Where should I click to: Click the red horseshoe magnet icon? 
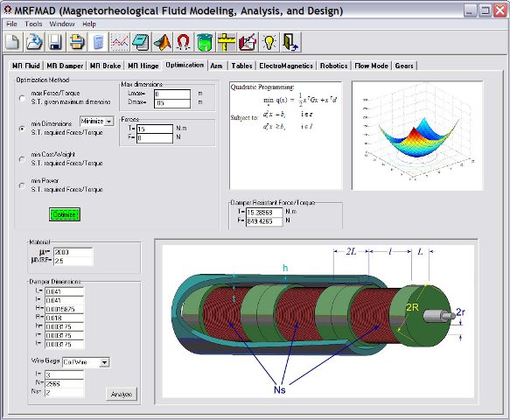click(184, 42)
